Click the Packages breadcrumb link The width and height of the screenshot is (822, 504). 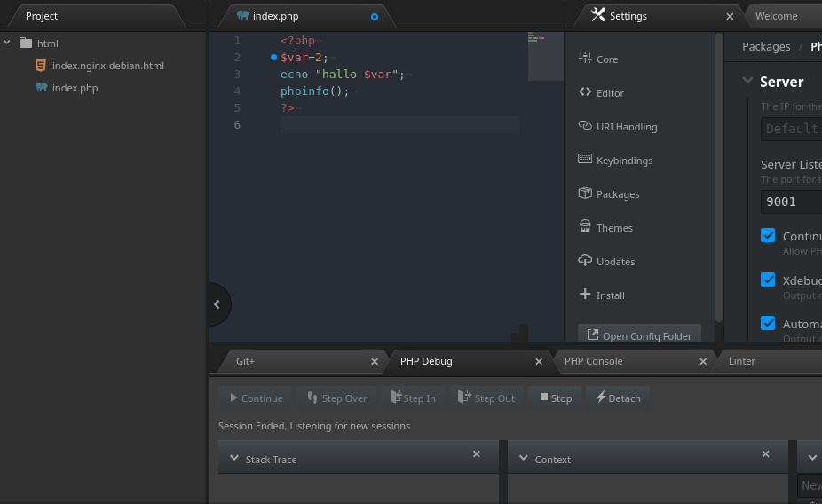tap(766, 47)
